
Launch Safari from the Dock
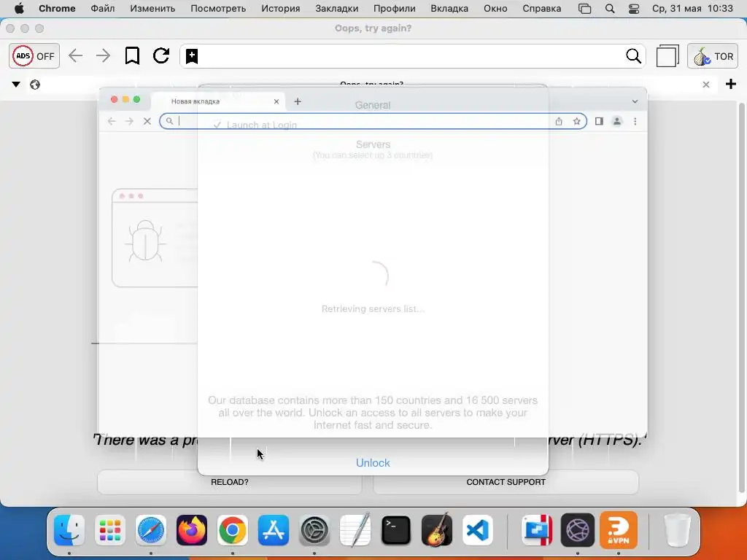click(151, 530)
